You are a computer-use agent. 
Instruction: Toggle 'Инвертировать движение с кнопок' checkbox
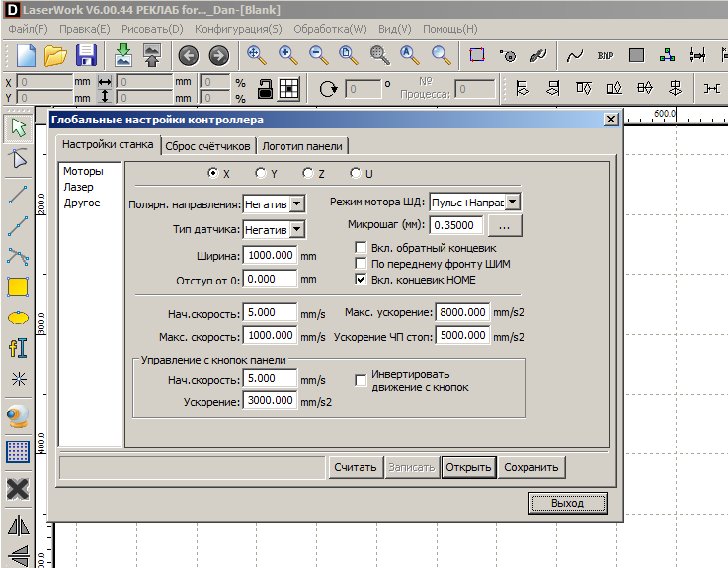pos(362,380)
